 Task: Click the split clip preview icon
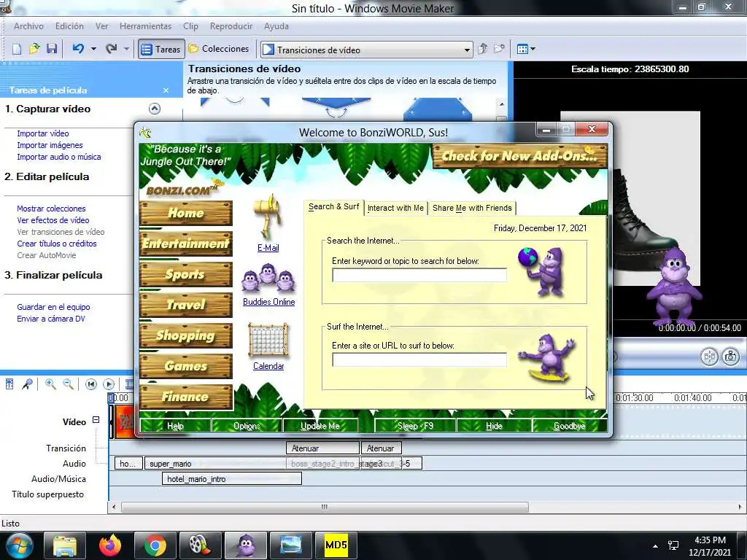[x=709, y=356]
